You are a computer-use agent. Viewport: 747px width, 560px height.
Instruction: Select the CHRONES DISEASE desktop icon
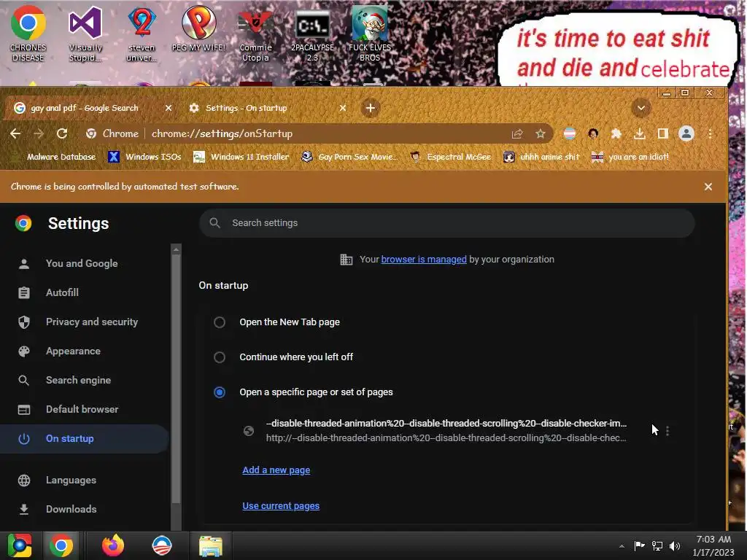[x=28, y=34]
